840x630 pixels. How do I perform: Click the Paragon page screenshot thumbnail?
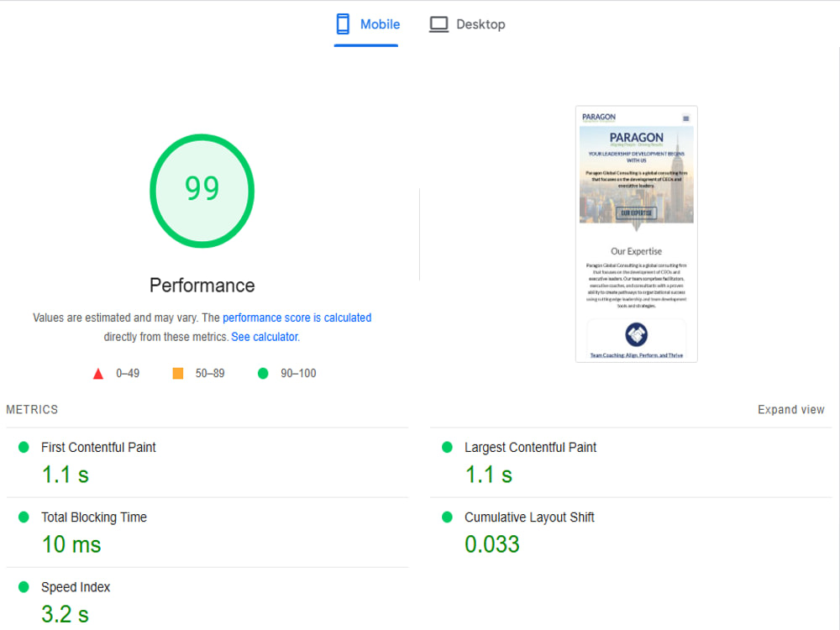637,234
